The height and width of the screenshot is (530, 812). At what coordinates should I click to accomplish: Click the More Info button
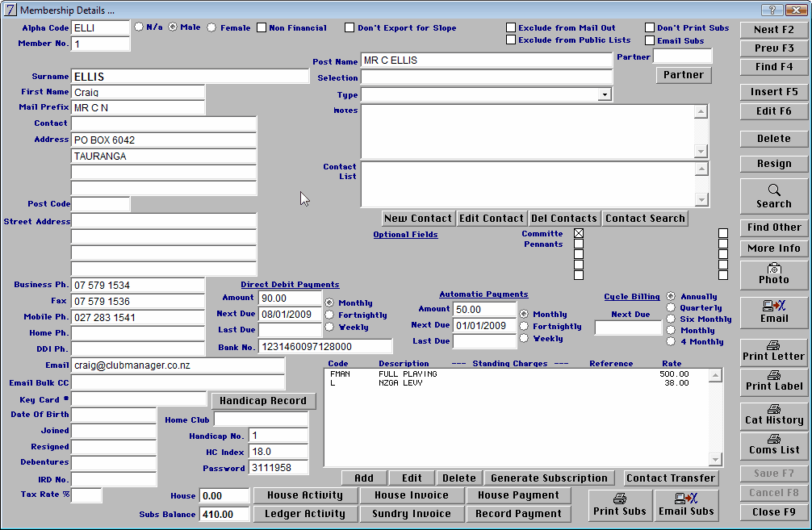point(774,248)
